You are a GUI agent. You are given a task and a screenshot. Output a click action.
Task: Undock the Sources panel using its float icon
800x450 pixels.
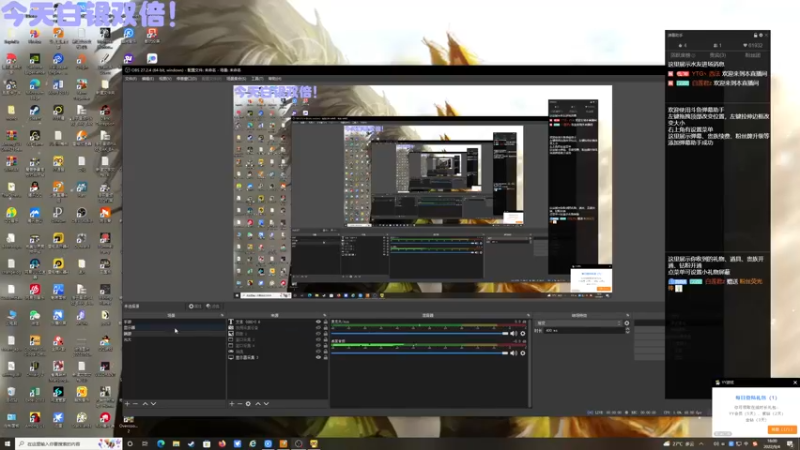pos(324,315)
